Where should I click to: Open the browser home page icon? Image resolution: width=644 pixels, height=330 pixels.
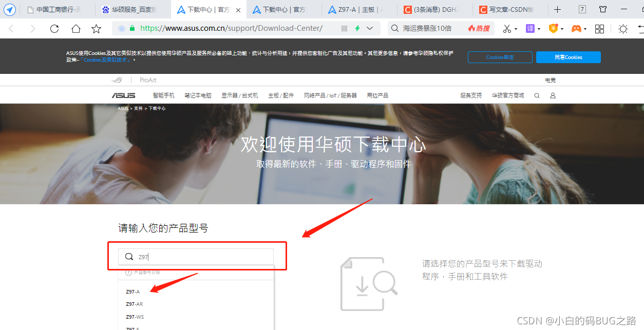pos(75,29)
